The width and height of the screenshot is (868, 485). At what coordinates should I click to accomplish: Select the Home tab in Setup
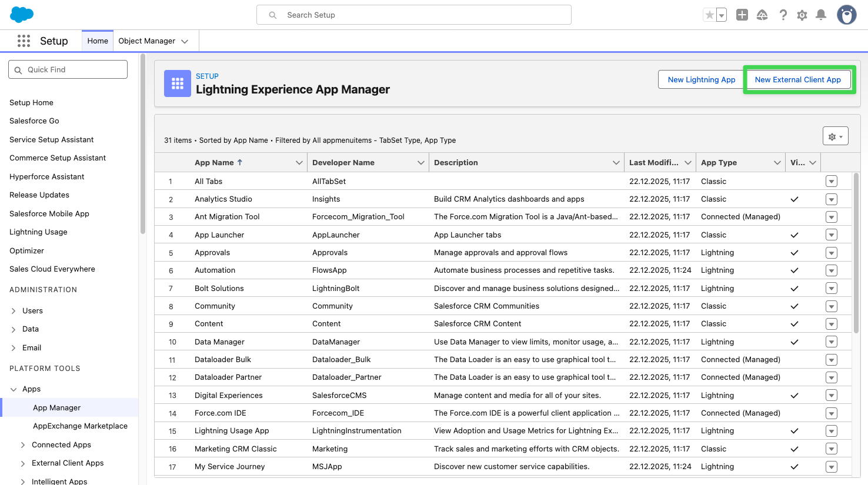(97, 41)
